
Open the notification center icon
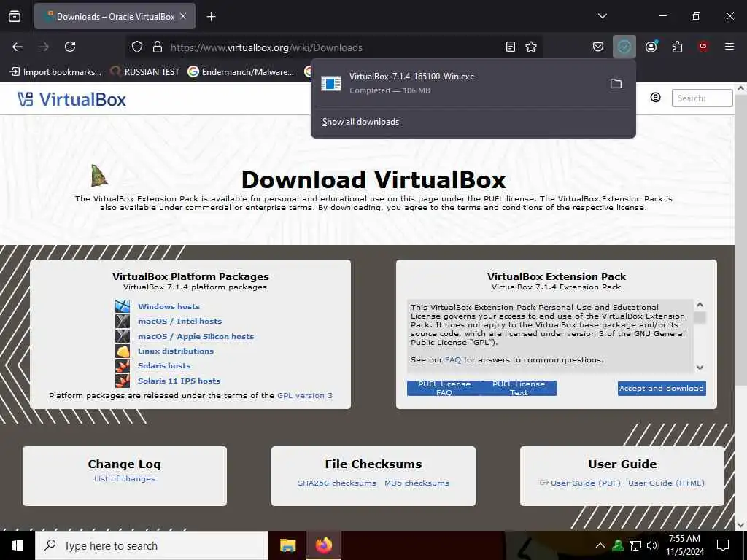723,545
